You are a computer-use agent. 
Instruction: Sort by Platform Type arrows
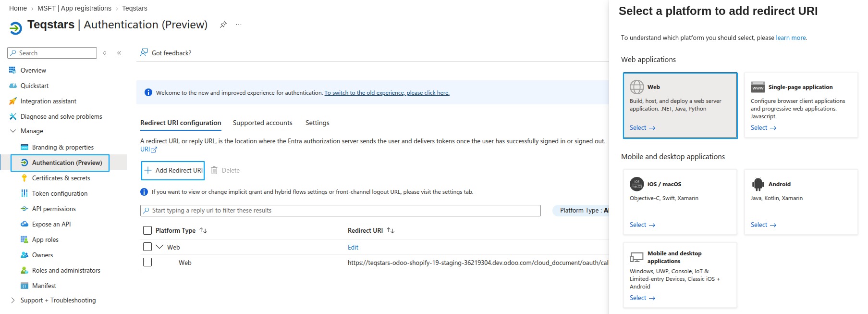[x=203, y=230]
